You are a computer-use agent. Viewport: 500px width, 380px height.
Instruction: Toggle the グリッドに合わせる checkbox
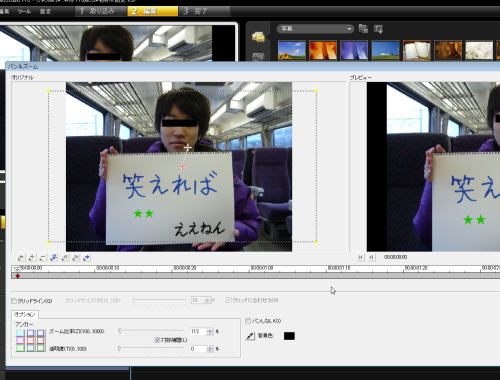tap(229, 300)
